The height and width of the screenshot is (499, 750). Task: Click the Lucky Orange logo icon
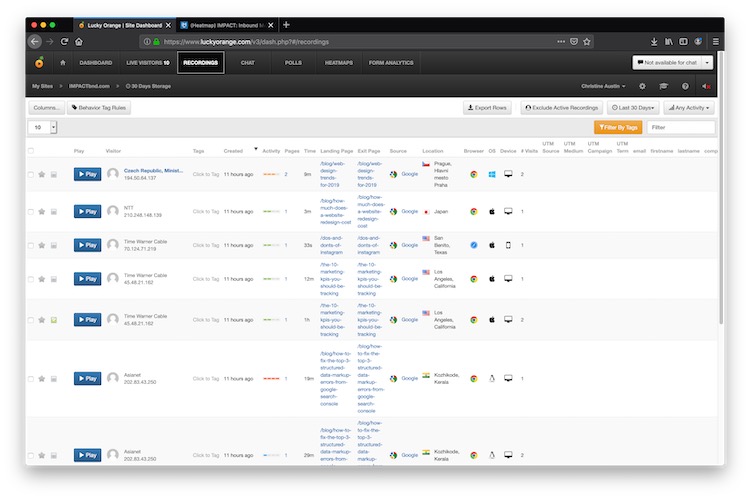point(39,62)
